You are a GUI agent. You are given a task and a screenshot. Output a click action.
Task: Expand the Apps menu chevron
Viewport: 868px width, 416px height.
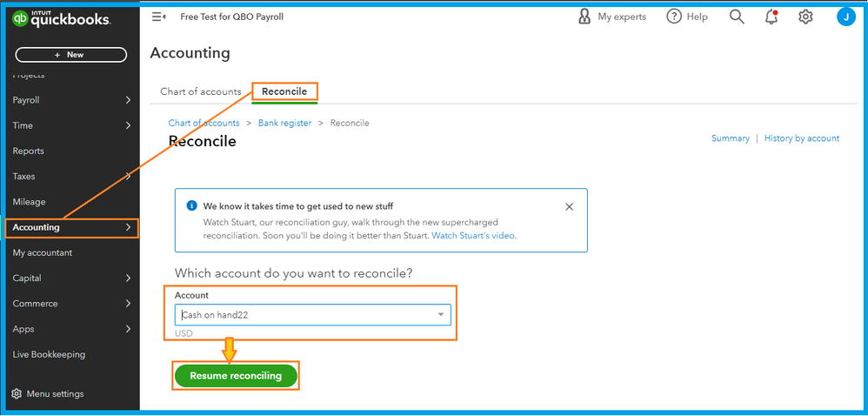point(128,329)
